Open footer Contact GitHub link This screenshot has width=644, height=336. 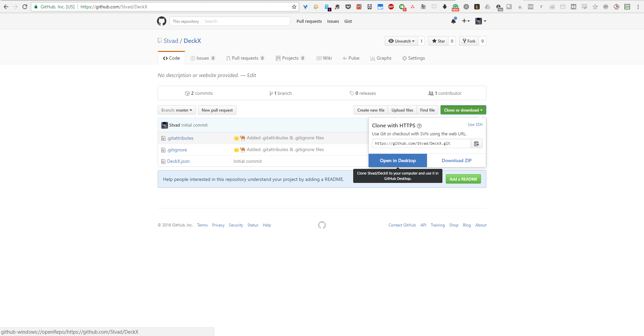pos(402,225)
